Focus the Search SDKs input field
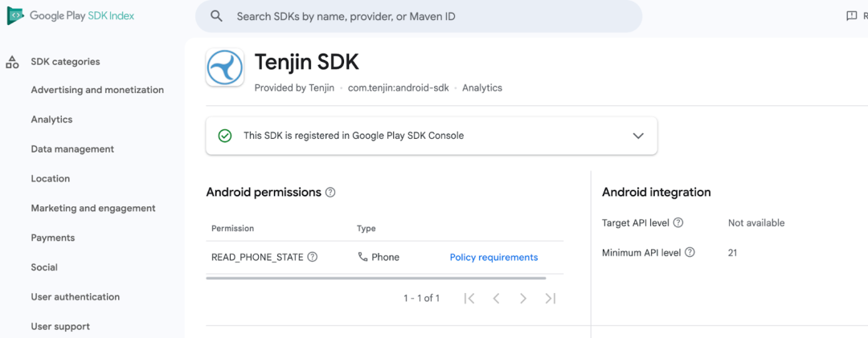 [x=419, y=16]
